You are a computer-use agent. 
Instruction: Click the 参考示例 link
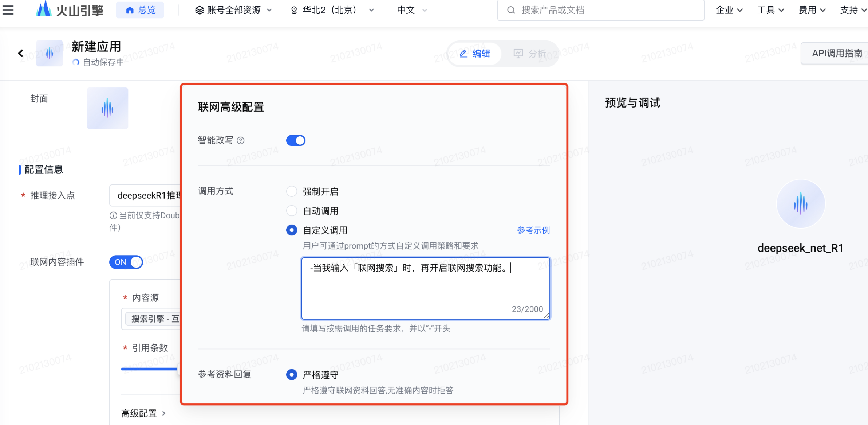533,230
